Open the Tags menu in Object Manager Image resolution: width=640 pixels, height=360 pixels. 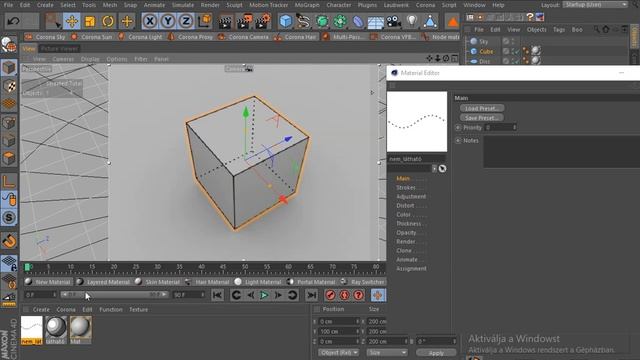(559, 29)
